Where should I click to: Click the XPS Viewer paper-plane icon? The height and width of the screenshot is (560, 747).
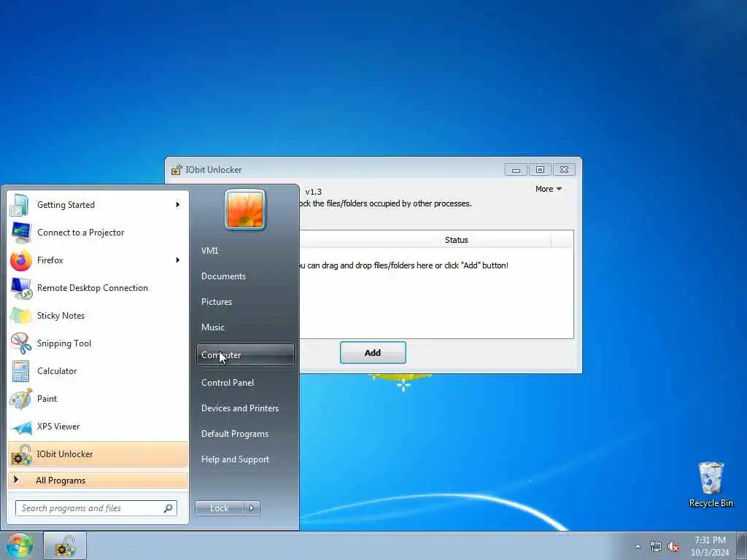tap(20, 427)
